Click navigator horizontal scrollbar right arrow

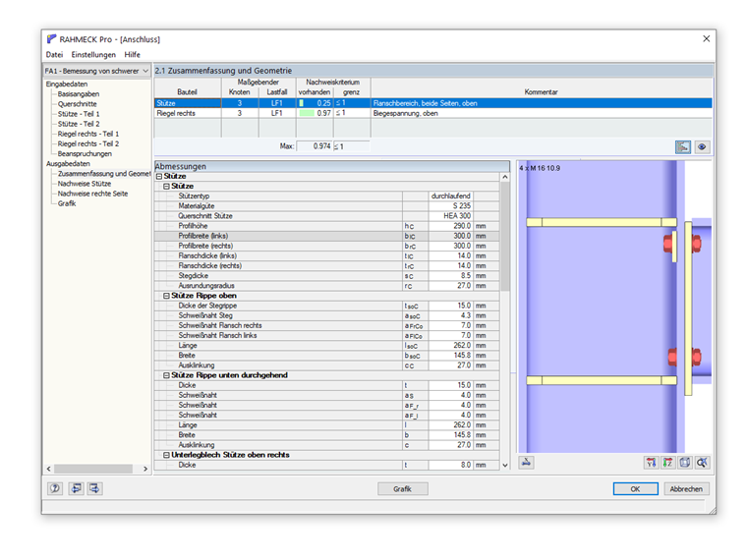tap(145, 469)
